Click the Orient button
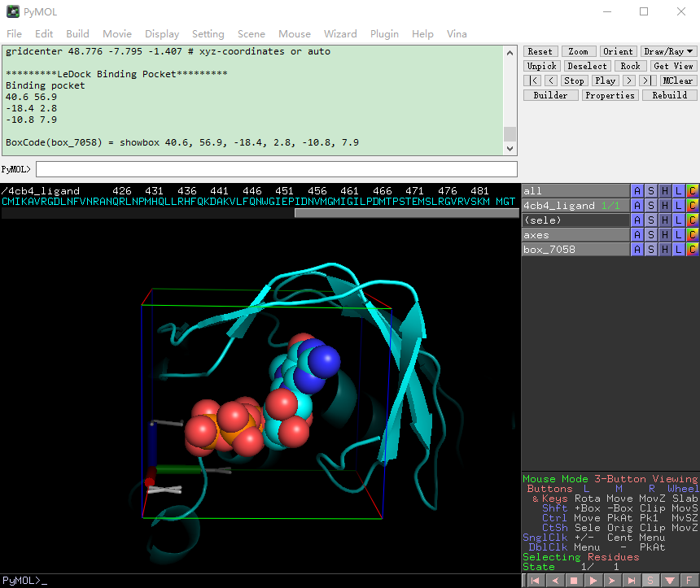 618,51
